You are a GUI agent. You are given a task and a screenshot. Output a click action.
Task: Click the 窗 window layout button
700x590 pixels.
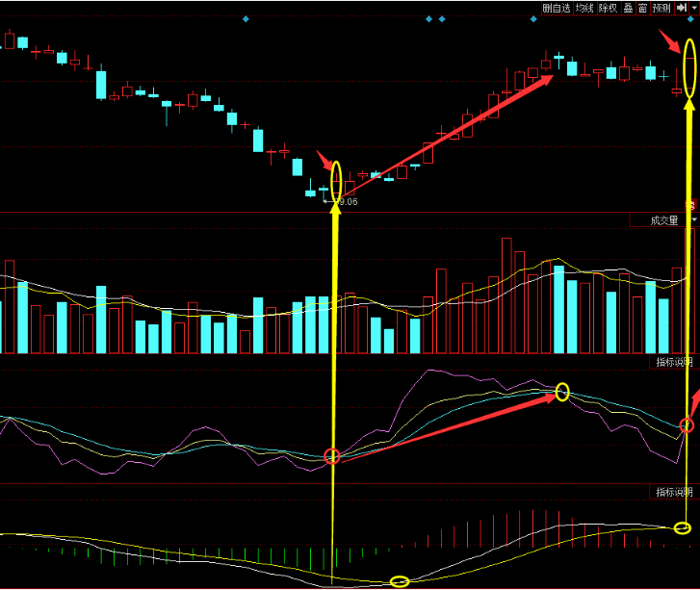[x=642, y=8]
